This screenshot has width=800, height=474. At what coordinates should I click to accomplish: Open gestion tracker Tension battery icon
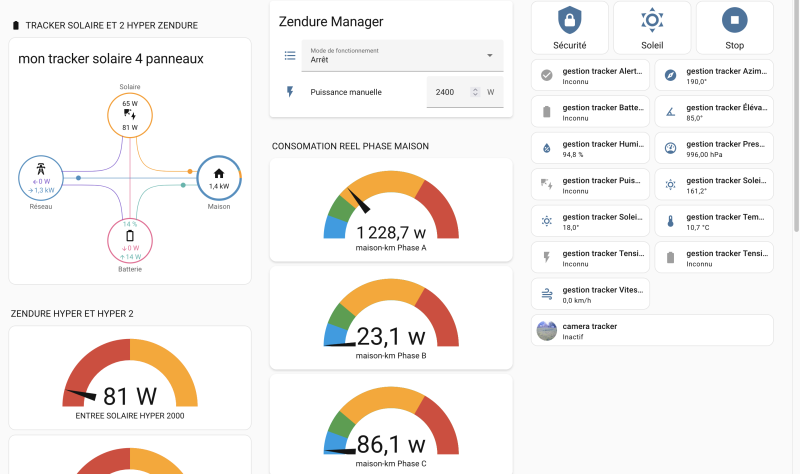point(670,258)
